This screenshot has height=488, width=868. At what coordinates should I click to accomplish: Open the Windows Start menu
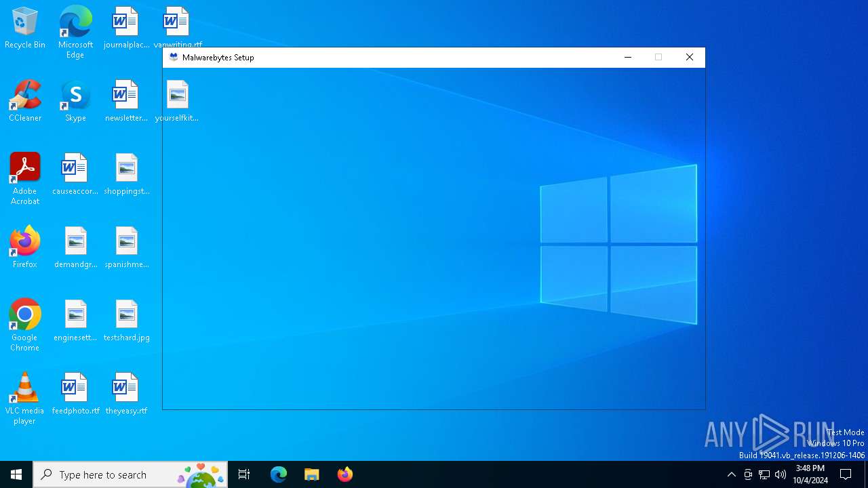tap(16, 474)
